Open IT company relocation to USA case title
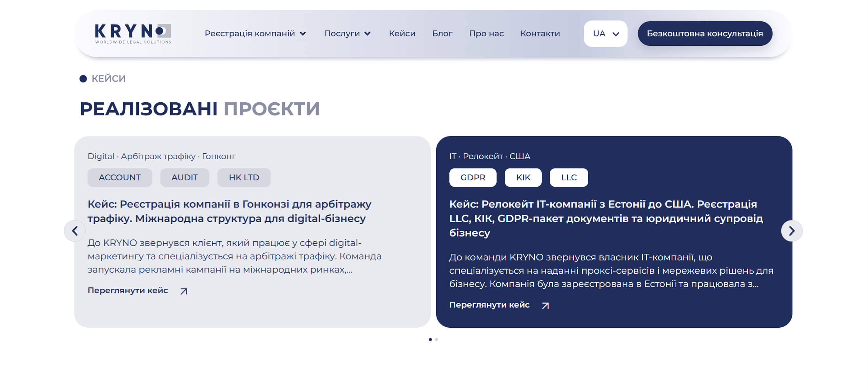 click(606, 218)
